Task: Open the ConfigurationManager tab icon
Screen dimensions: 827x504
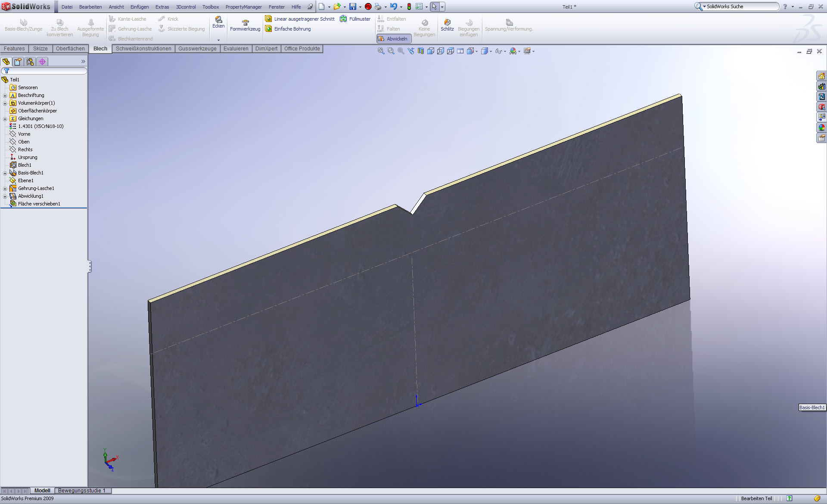Action: (x=30, y=62)
